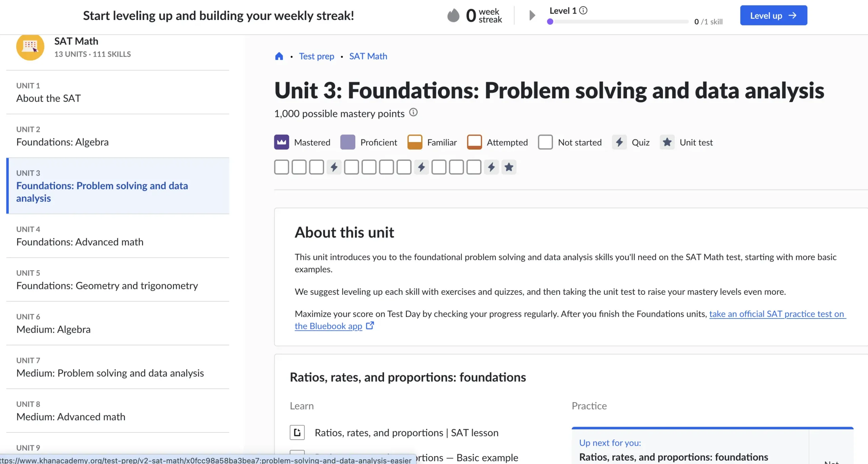Click the home icon in breadcrumb
This screenshot has height=464, width=868.
[279, 56]
